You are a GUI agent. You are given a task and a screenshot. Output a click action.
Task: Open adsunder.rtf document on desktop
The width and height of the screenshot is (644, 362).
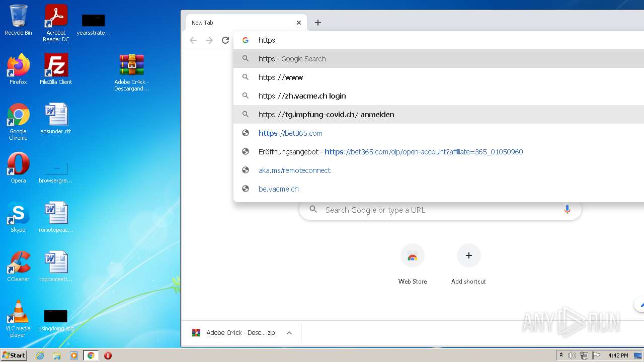point(56,119)
